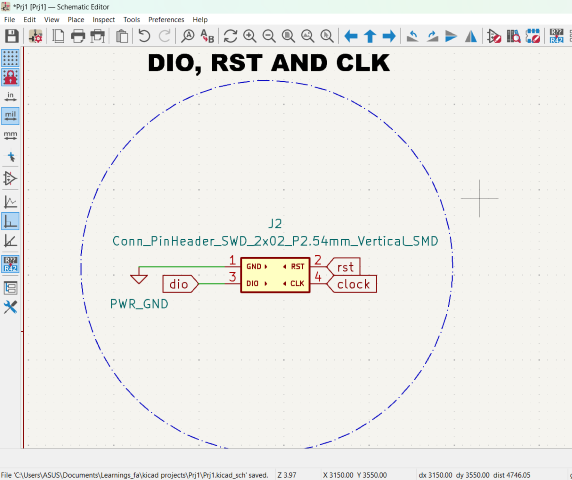Toggle hidden pins display
This screenshot has height=480, width=572.
click(x=10, y=179)
